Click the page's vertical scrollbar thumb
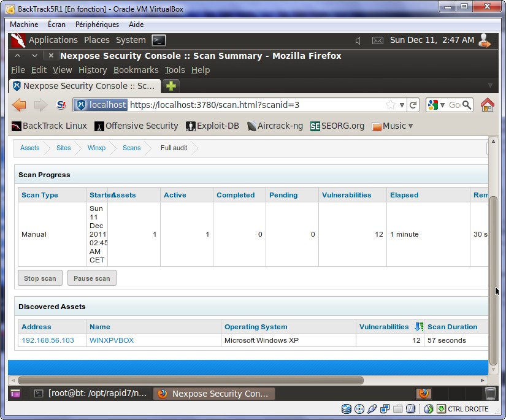This screenshot has width=506, height=420. (493, 281)
